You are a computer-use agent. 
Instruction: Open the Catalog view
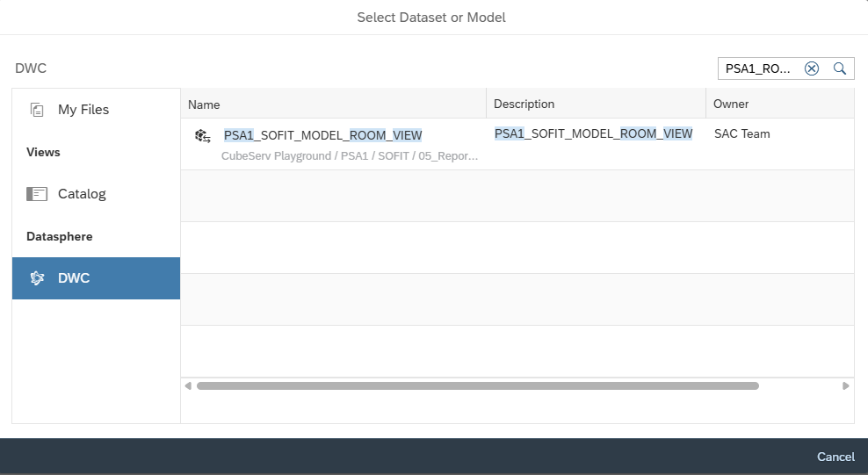point(97,194)
